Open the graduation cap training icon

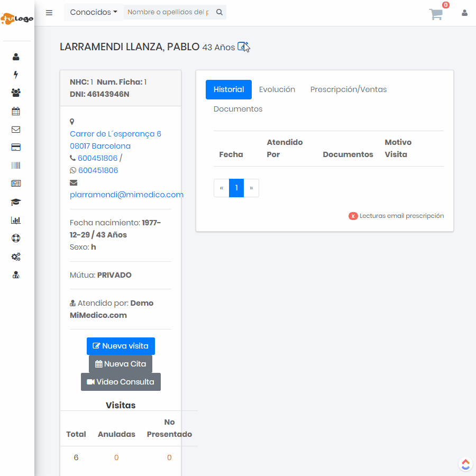tap(16, 202)
